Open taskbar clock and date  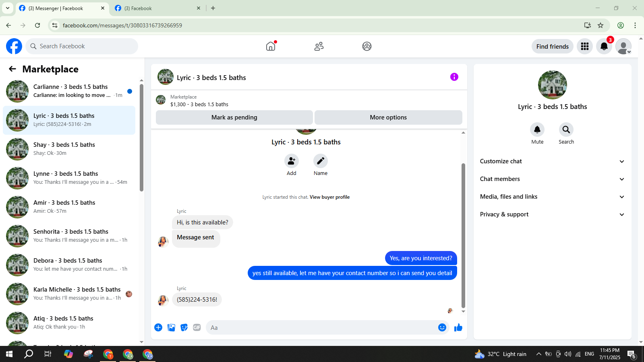point(610,354)
